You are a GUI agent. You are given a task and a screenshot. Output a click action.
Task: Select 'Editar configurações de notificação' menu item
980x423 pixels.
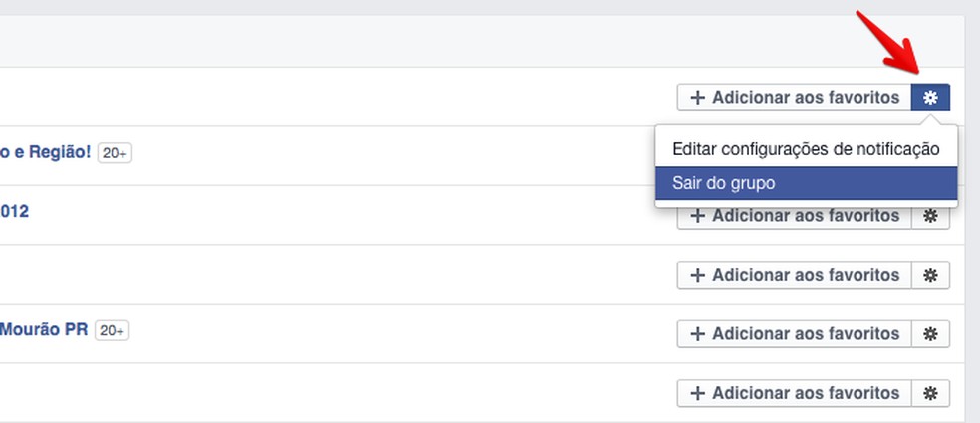pos(805,150)
